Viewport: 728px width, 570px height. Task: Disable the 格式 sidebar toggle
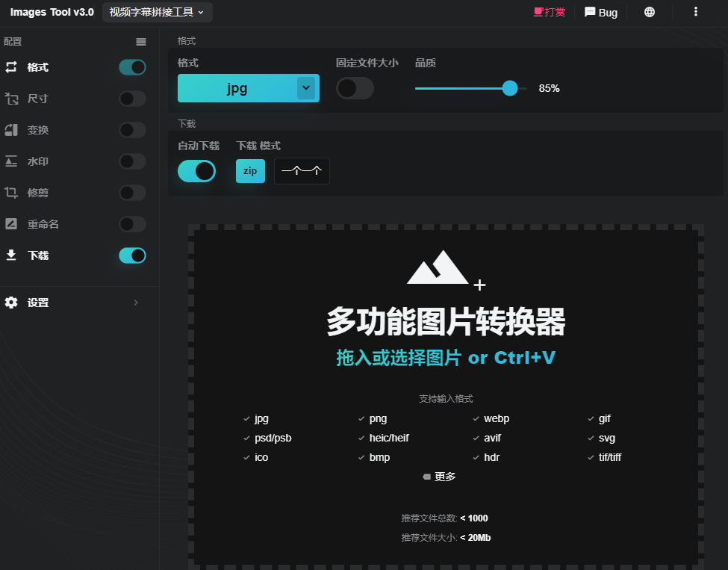(132, 67)
